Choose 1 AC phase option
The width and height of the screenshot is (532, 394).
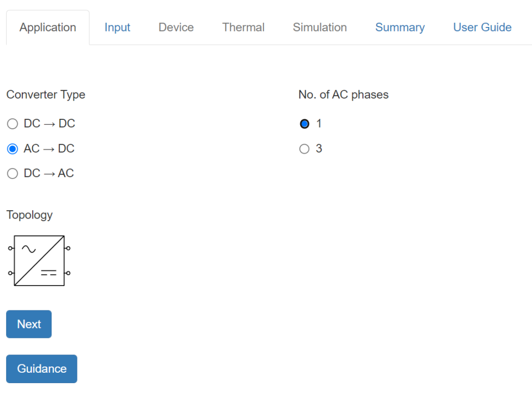pyautogui.click(x=304, y=124)
